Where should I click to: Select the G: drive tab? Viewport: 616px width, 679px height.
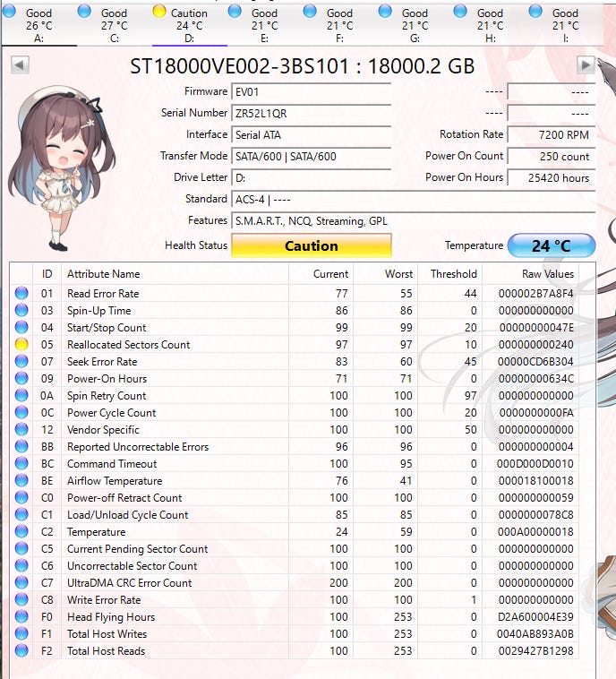click(x=415, y=25)
